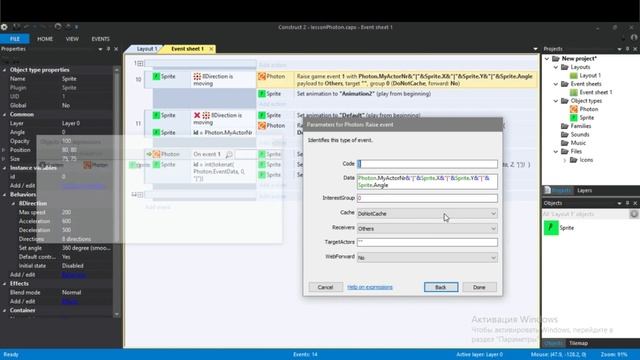Click the Objects panel search icon
The image size is (640, 360).
tap(633, 214)
